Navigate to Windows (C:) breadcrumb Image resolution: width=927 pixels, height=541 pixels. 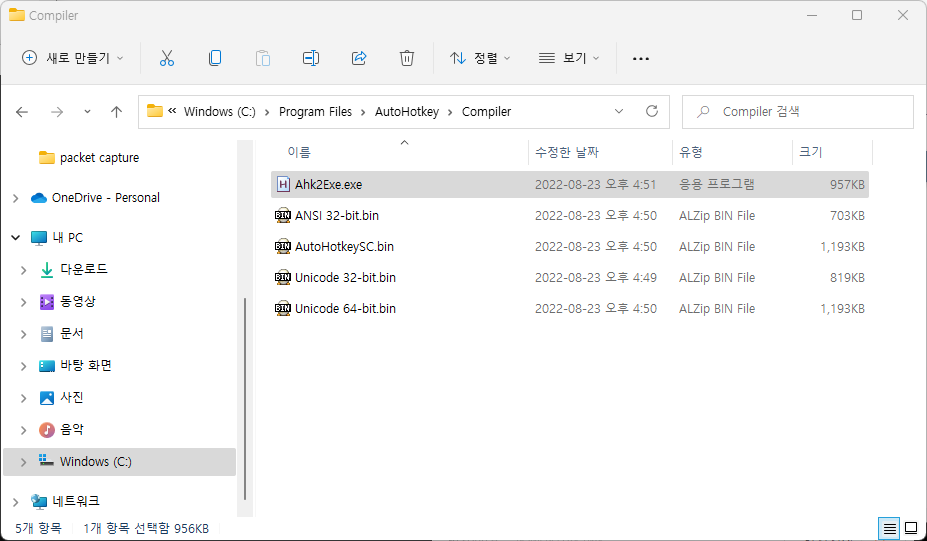pos(220,112)
